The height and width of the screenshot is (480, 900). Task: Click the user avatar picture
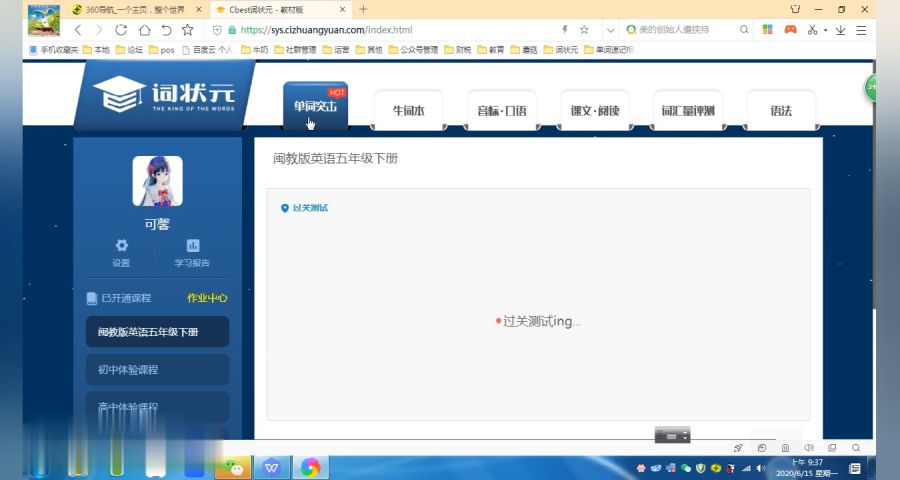[x=157, y=181]
